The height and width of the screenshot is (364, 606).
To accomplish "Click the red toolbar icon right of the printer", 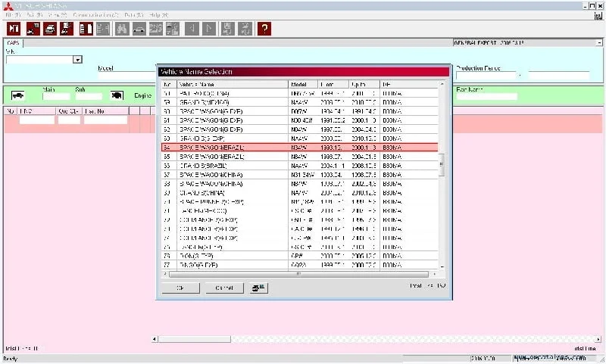I will [x=67, y=29].
